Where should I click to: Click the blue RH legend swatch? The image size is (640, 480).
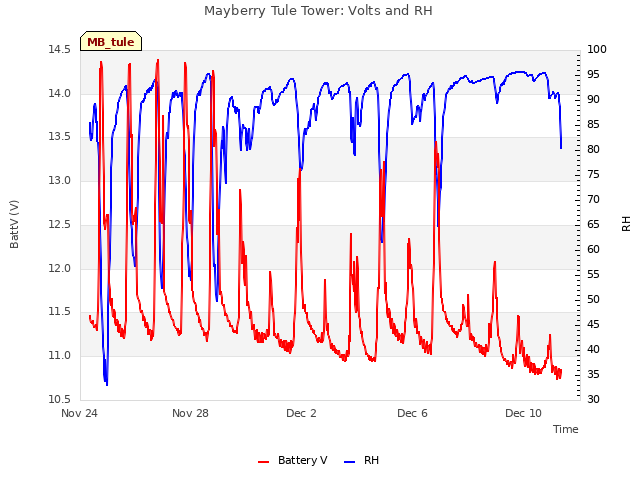pyautogui.click(x=350, y=462)
